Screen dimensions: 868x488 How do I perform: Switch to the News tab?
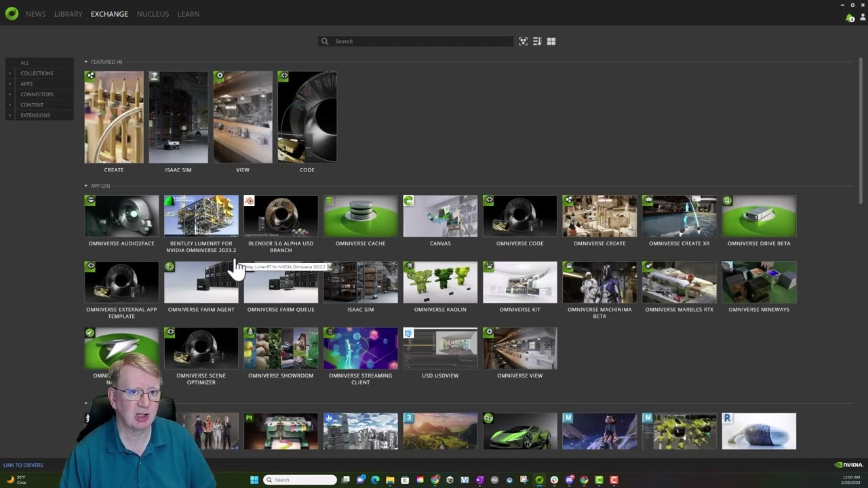click(36, 14)
